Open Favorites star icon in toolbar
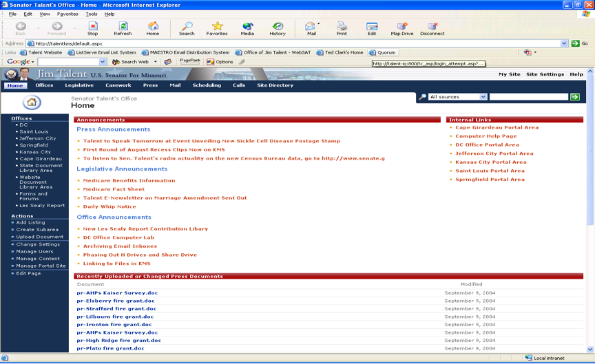595x364 pixels. click(217, 28)
